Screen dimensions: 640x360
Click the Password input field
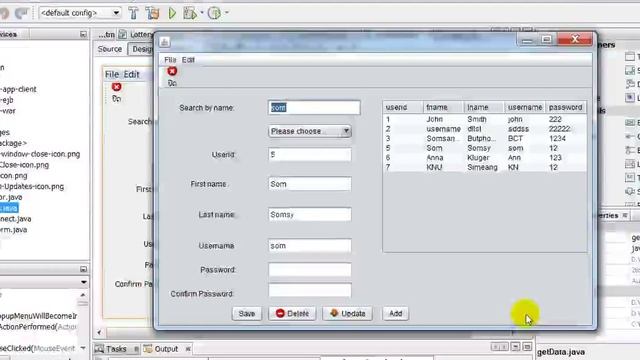310,270
